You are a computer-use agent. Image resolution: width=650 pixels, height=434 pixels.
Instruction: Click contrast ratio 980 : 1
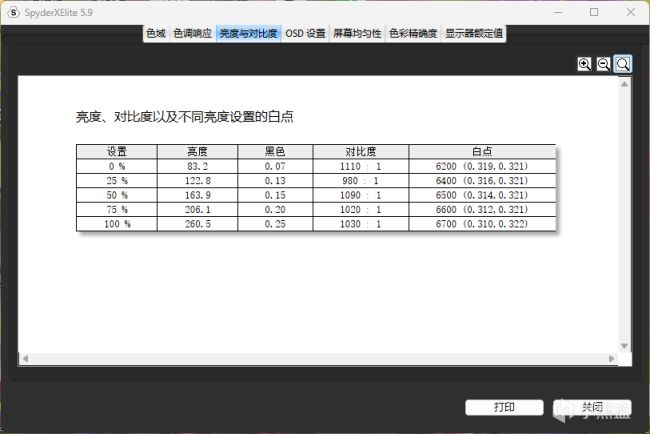click(360, 181)
